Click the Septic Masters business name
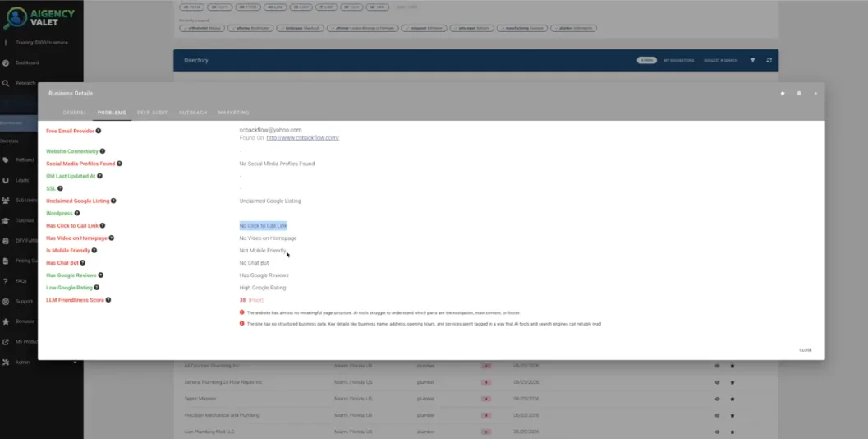The width and height of the screenshot is (868, 439). click(200, 399)
